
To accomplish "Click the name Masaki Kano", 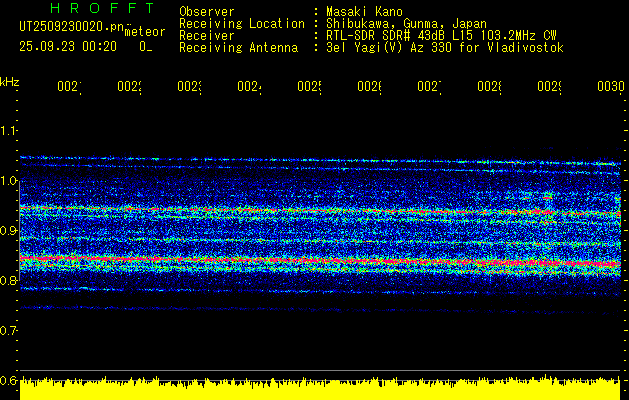I will point(364,12).
